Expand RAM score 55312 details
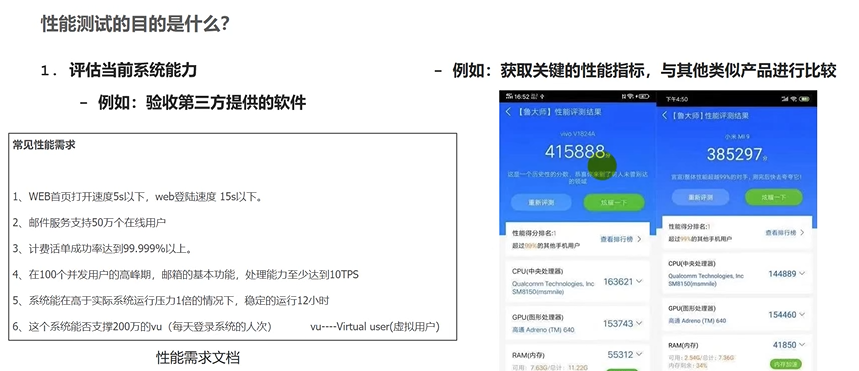This screenshot has width=859, height=371. coord(639,355)
